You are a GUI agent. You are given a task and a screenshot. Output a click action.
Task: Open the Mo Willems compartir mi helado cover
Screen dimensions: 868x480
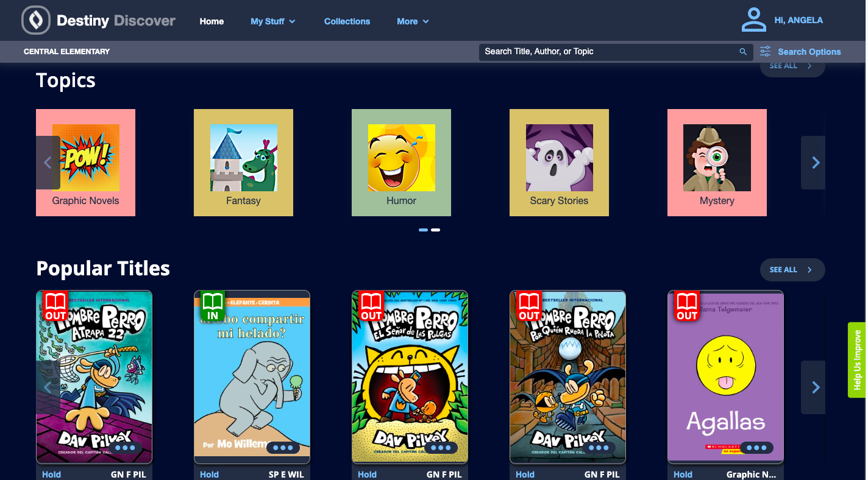pyautogui.click(x=252, y=377)
